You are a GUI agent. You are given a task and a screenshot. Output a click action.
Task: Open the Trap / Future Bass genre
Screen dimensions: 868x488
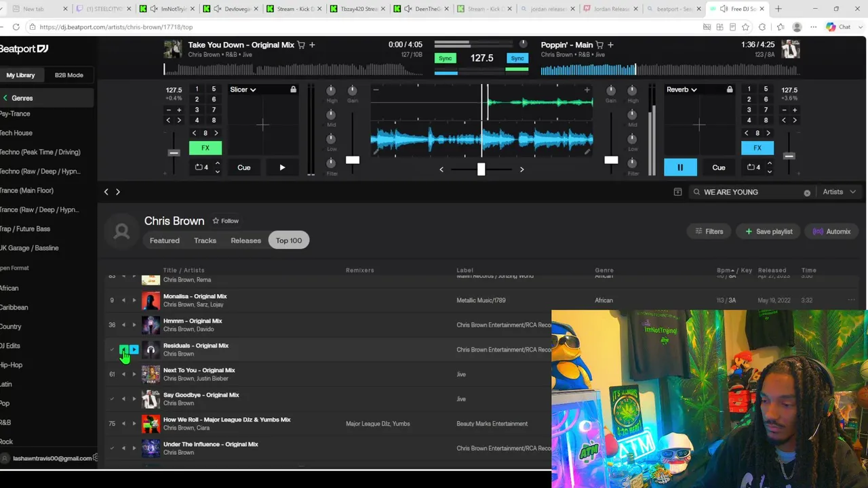24,229
